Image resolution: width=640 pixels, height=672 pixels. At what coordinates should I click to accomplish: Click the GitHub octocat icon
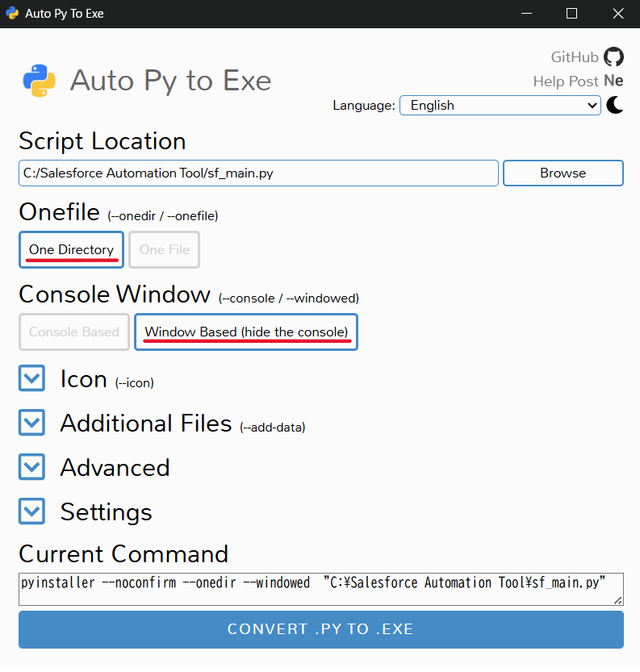[x=614, y=56]
